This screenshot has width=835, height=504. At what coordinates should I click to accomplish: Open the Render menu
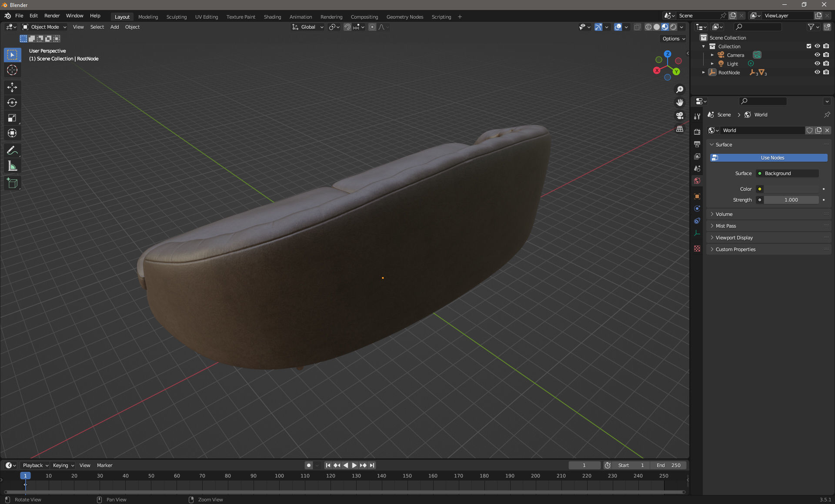tap(52, 16)
